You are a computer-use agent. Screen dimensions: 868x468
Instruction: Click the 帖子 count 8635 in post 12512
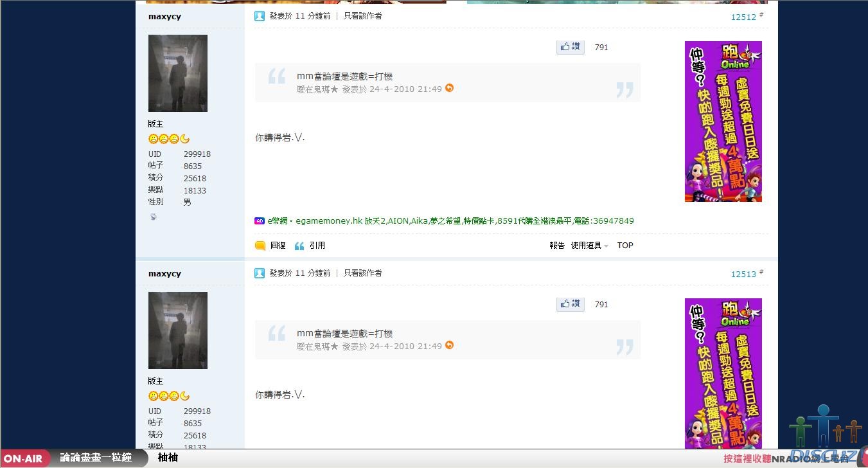coord(193,166)
